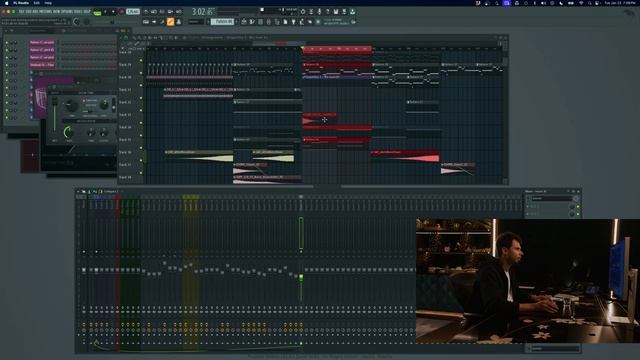Open the snap selector dropdown beside the pattern selector
Screen dimensions: 640x360
click(x=196, y=22)
